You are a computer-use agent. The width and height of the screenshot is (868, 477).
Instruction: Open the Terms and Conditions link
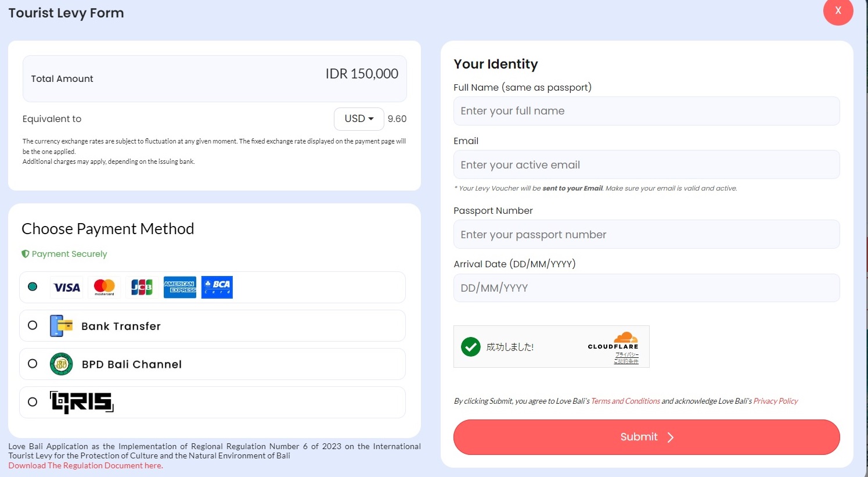[625, 401]
